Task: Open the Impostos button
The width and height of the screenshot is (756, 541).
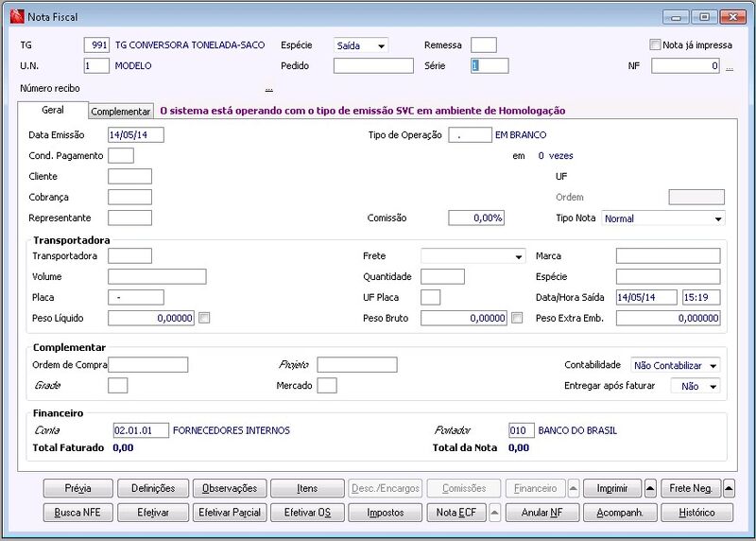Action: (x=386, y=513)
